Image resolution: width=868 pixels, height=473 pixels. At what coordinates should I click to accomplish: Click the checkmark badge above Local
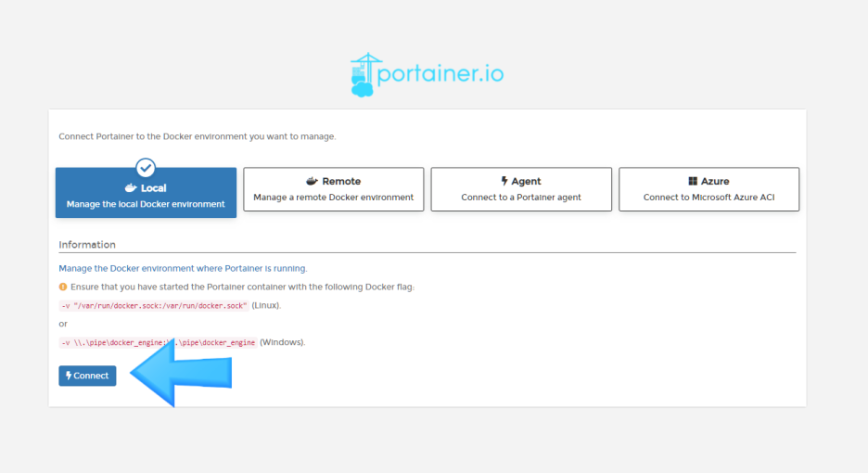pyautogui.click(x=146, y=168)
